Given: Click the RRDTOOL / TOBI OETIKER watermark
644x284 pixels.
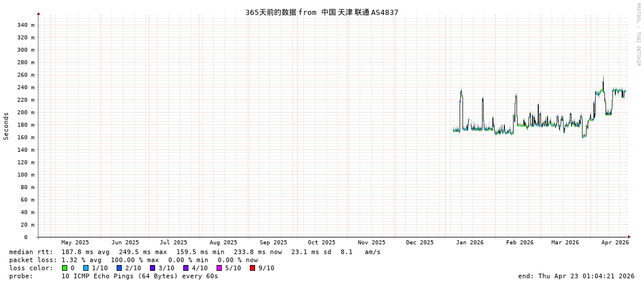Looking at the screenshot, I should coord(638,34).
